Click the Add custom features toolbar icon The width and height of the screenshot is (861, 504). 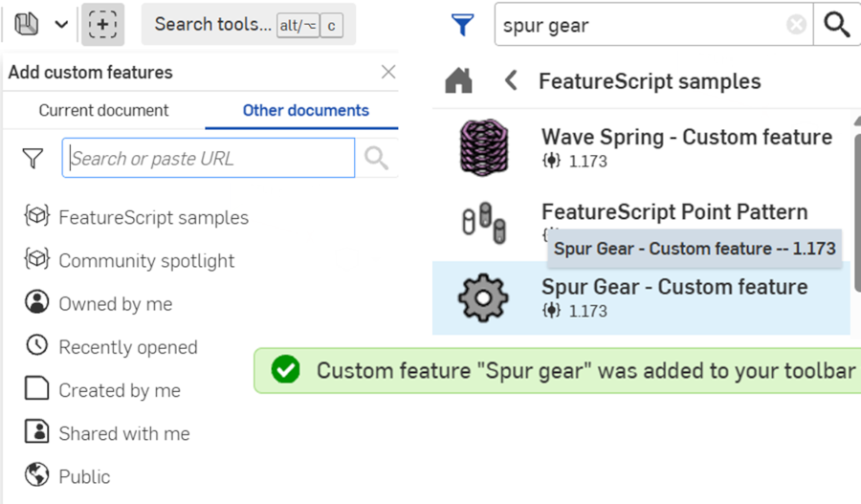click(102, 24)
